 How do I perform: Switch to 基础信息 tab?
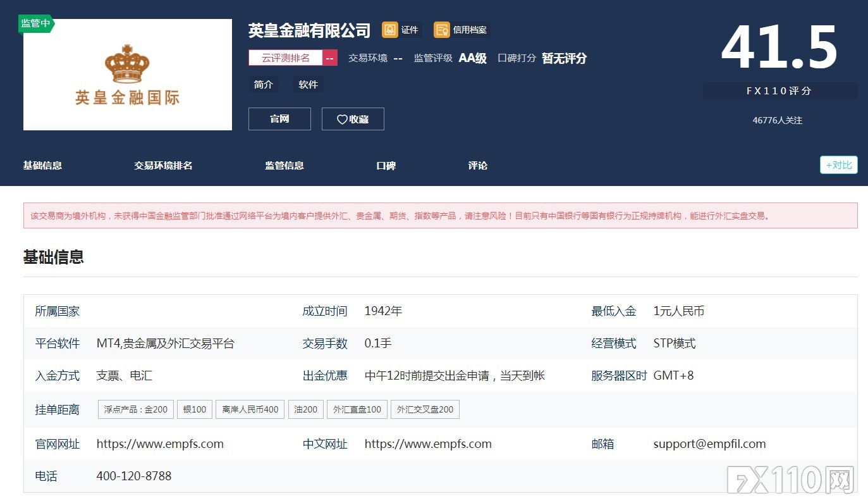pyautogui.click(x=42, y=166)
